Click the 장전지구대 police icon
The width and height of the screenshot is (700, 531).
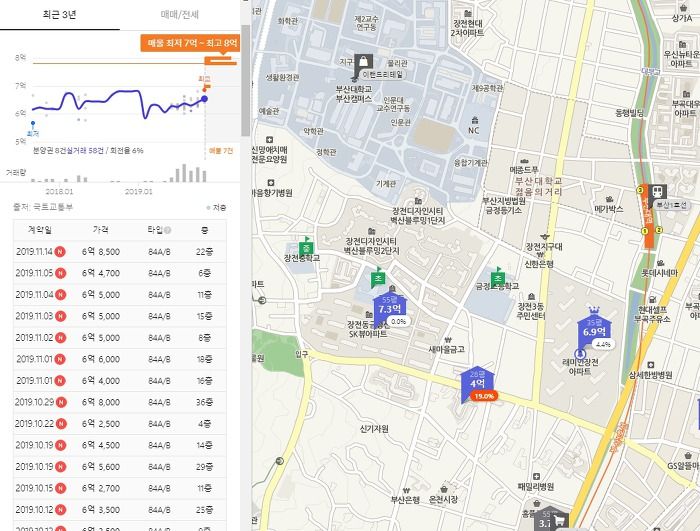(x=544, y=237)
